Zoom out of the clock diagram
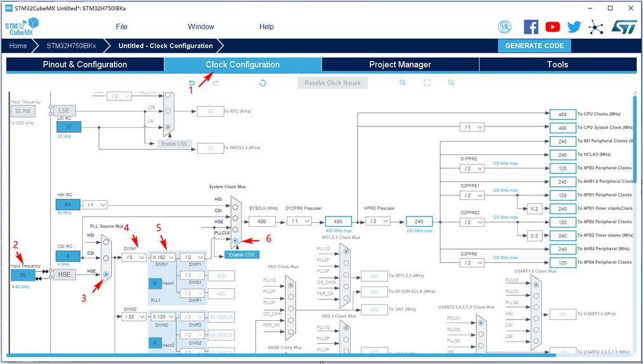The width and height of the screenshot is (643, 364). [x=451, y=83]
